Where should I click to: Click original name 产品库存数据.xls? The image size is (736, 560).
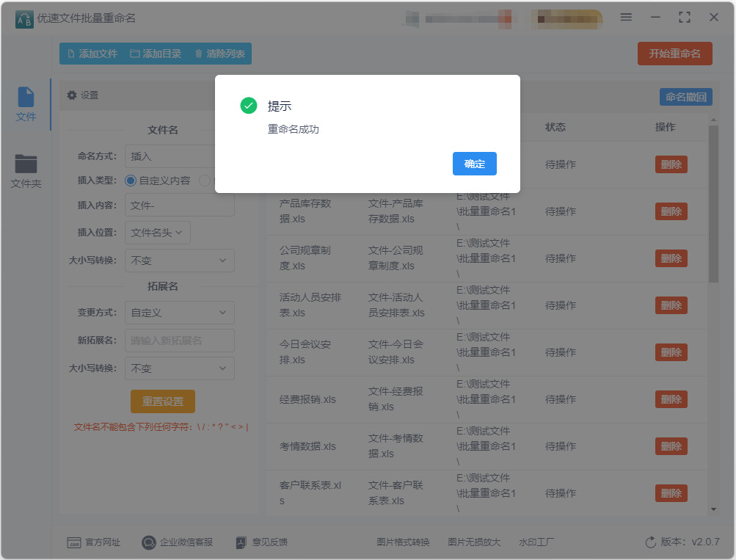click(305, 211)
